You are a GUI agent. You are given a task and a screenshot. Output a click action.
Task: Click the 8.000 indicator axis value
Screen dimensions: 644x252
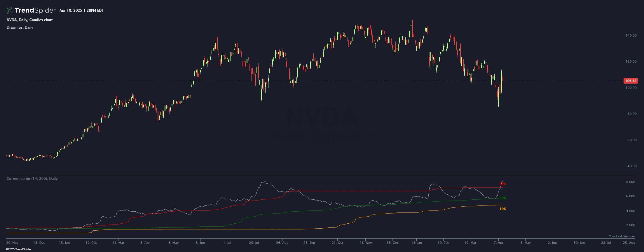coord(630,182)
